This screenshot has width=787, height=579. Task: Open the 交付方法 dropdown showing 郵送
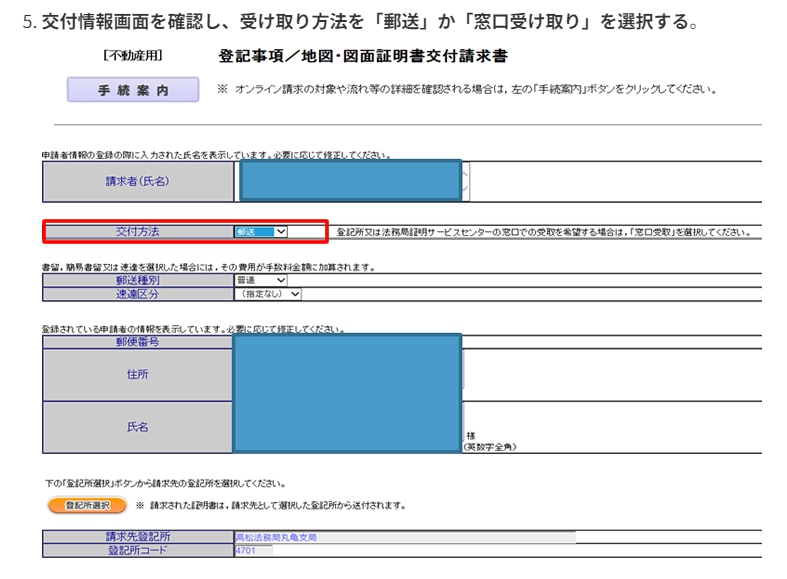tap(261, 232)
